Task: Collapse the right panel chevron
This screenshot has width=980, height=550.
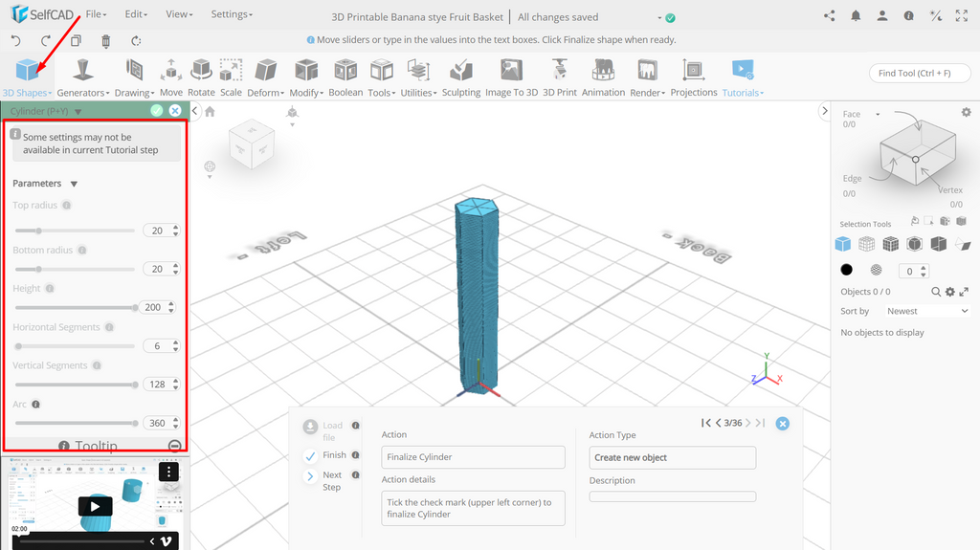Action: point(824,111)
